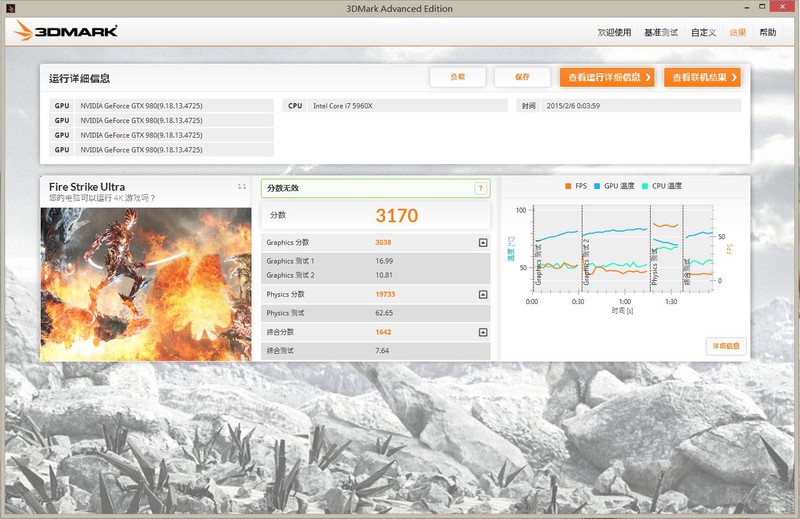Open the 帮助 tab
The width and height of the screenshot is (800, 519).
[767, 32]
